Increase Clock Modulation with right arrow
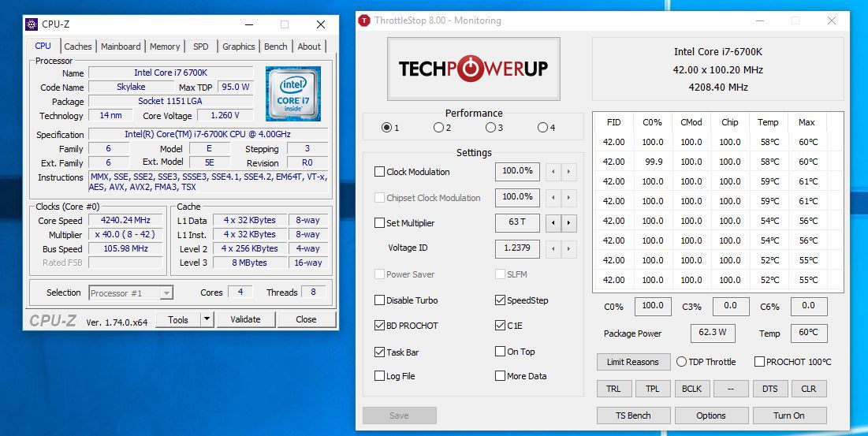This screenshot has width=868, height=436. coord(569,172)
